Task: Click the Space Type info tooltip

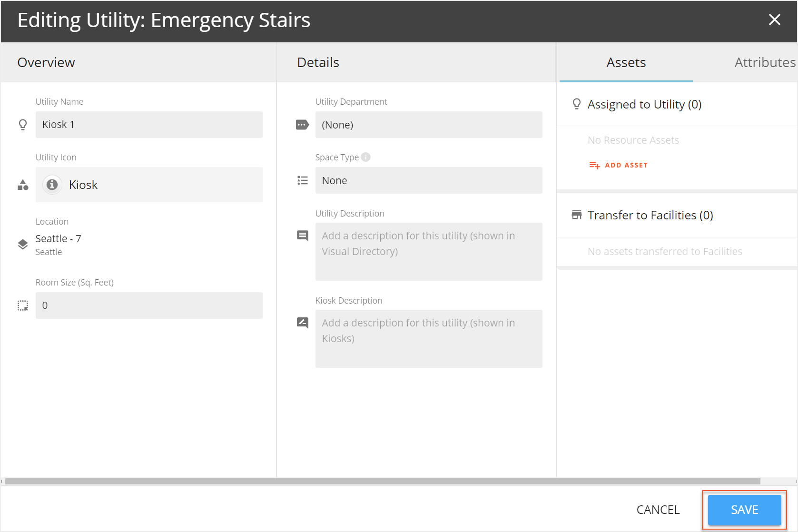Action: click(365, 157)
